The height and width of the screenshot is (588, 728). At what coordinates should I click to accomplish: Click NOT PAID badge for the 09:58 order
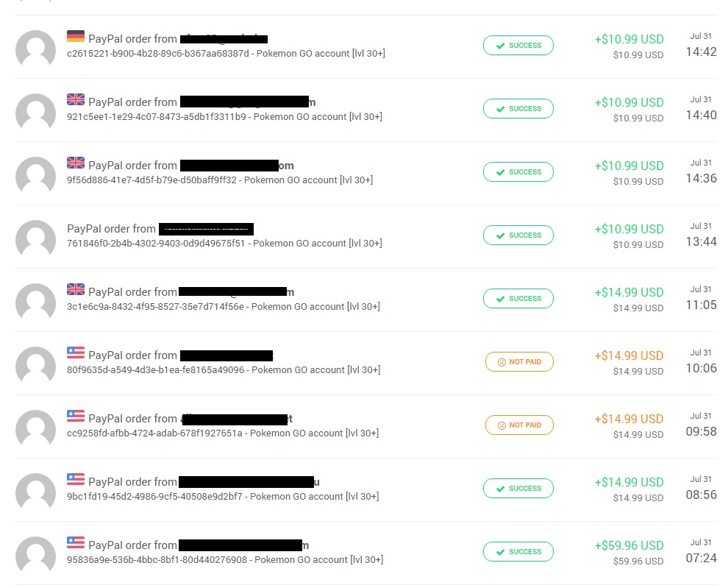[520, 425]
